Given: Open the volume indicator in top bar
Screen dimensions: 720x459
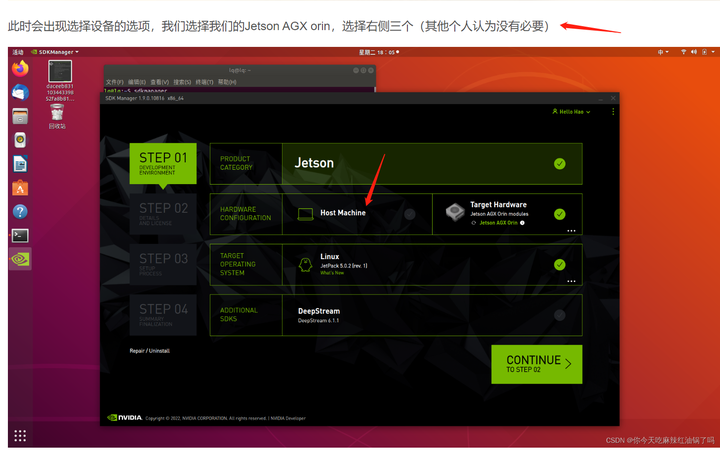Looking at the screenshot, I should (694, 52).
